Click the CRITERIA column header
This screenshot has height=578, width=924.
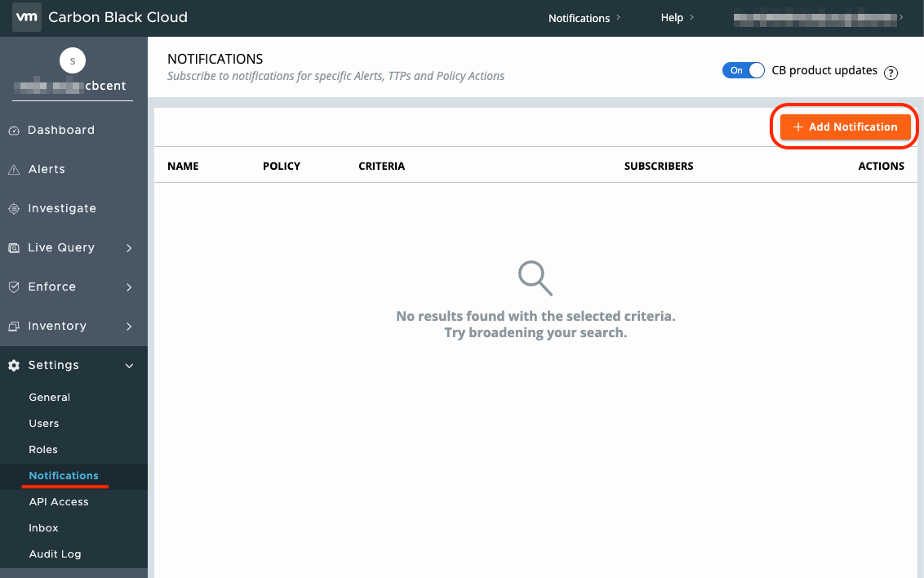[x=381, y=167]
